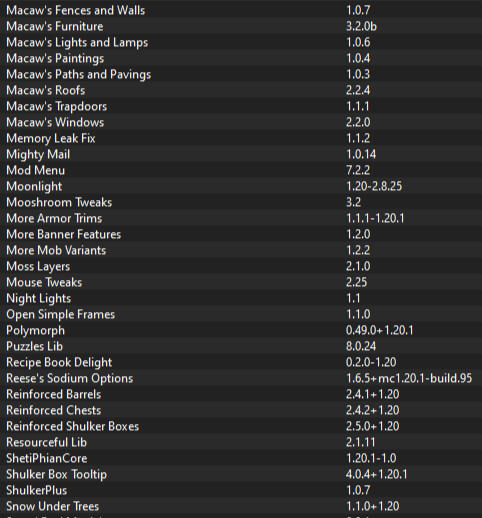Select the Macaw's Furniture mod entry

coord(241,26)
